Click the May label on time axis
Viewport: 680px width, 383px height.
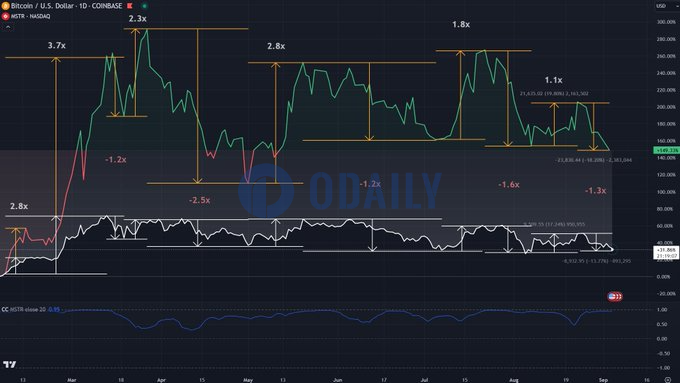coord(248,380)
